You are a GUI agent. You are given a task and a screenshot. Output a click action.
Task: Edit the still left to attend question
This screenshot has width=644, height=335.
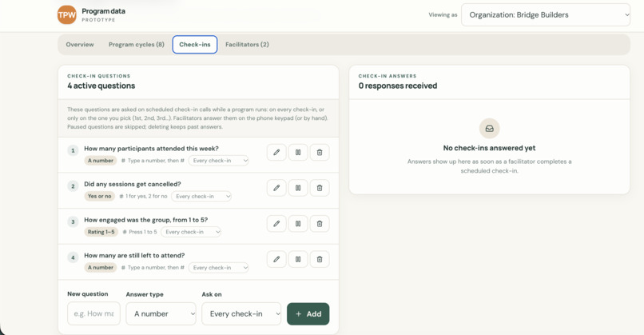(x=276, y=259)
